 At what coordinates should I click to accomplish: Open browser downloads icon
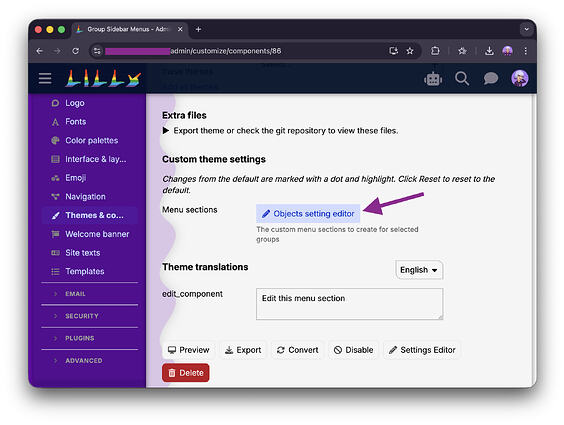tap(489, 51)
